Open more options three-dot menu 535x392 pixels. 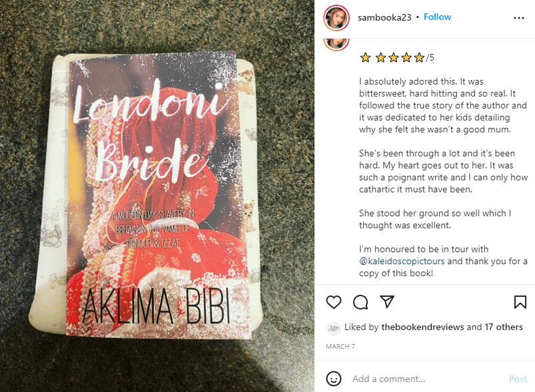point(518,18)
